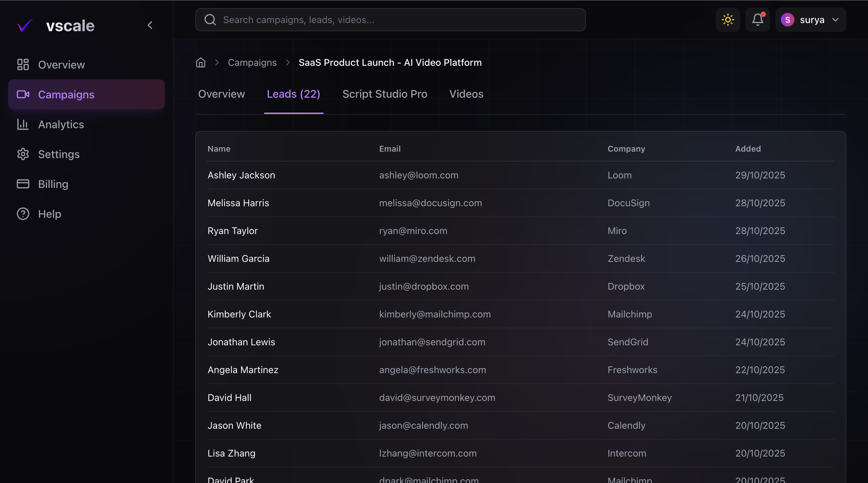Screen dimensions: 868x483
Task: Switch to the Script Studio Pro tab
Action: pyautogui.click(x=385, y=94)
